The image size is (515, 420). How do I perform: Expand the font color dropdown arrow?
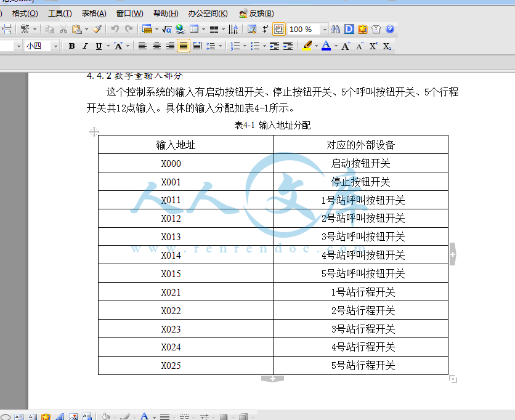(x=336, y=46)
